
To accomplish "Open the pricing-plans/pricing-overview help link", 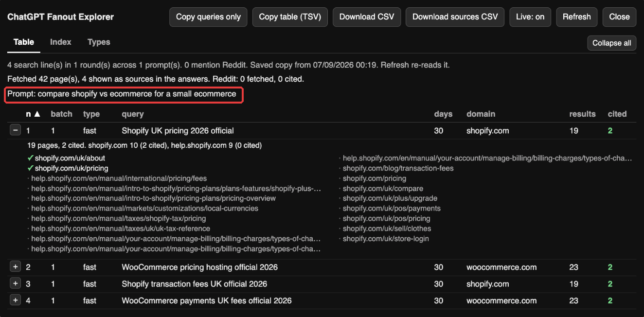I will pyautogui.click(x=153, y=198).
